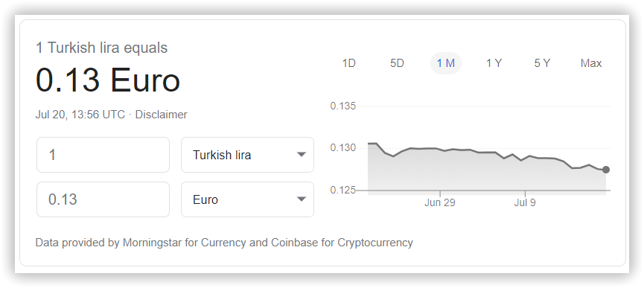The height and width of the screenshot is (288, 644).
Task: Open the Disclaimer link
Action: [x=161, y=115]
